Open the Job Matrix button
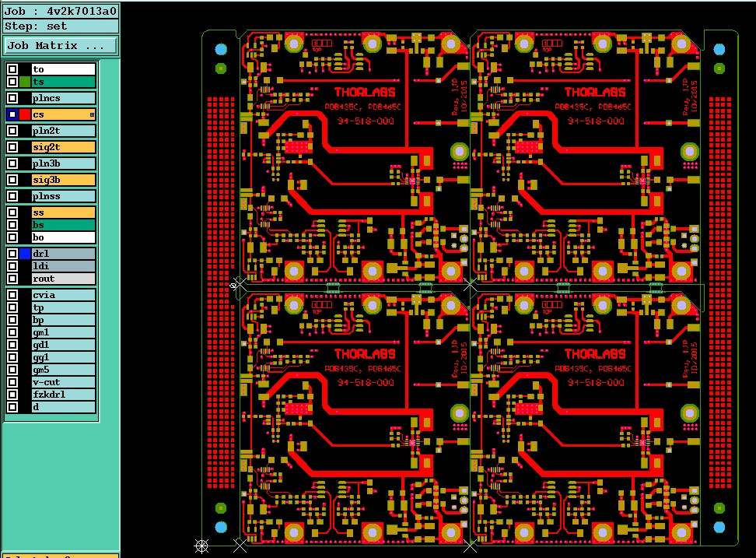756x558 pixels. pyautogui.click(x=61, y=46)
